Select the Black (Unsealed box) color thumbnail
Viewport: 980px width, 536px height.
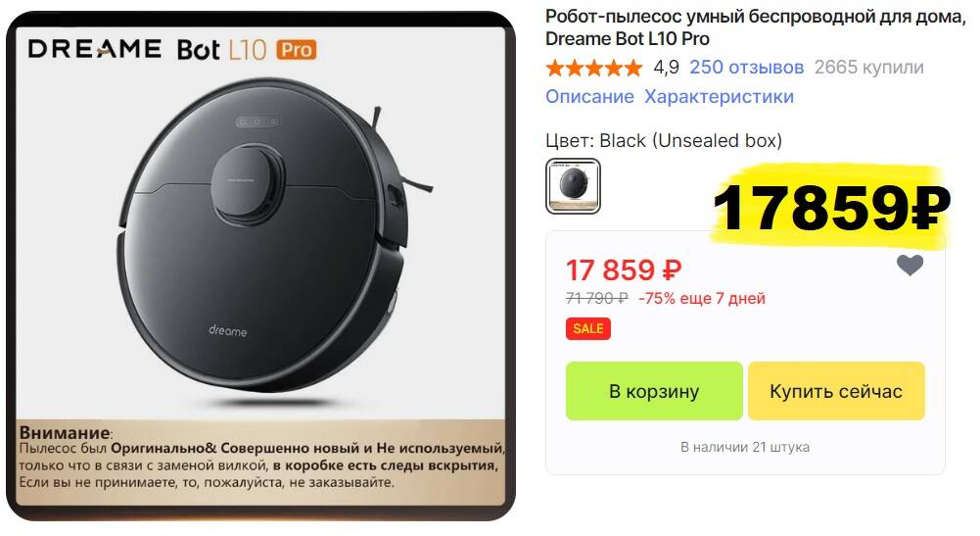click(573, 186)
